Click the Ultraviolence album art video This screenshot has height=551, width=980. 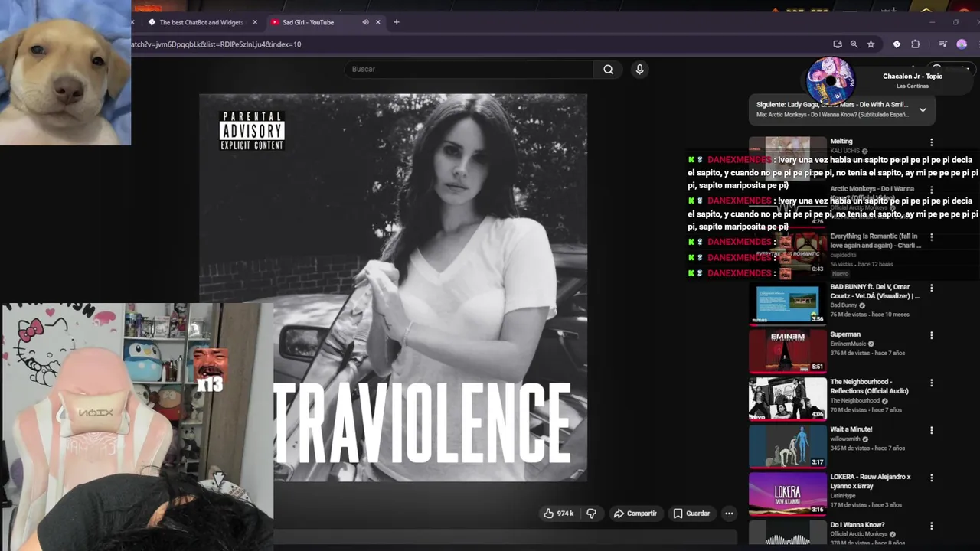(x=393, y=288)
